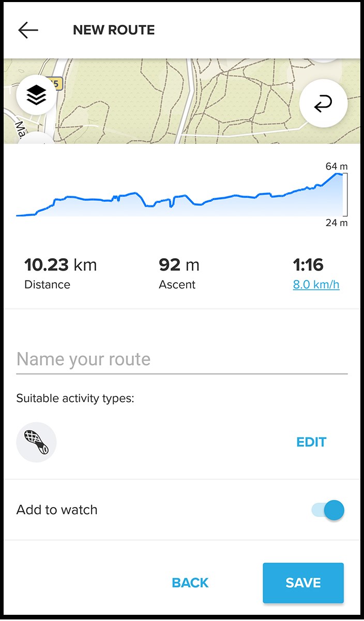The height and width of the screenshot is (621, 364).
Task: Disable the Add to watch switch
Action: (x=328, y=510)
